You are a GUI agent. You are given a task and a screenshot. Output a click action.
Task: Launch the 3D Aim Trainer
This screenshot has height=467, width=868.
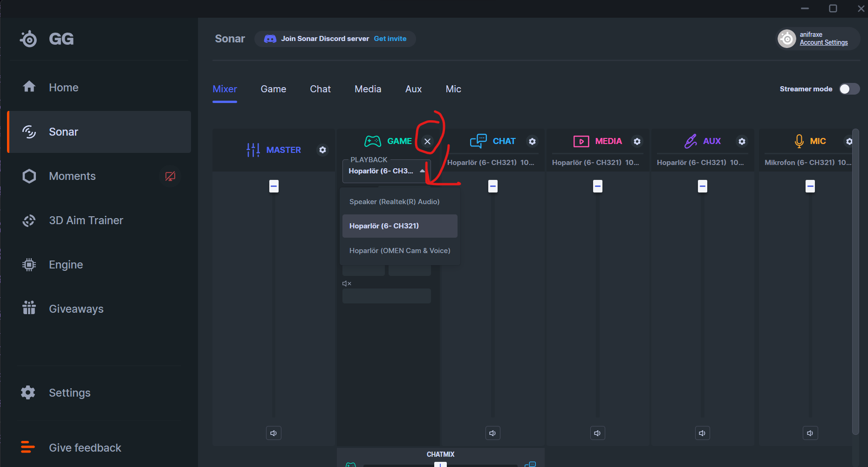tap(99, 220)
